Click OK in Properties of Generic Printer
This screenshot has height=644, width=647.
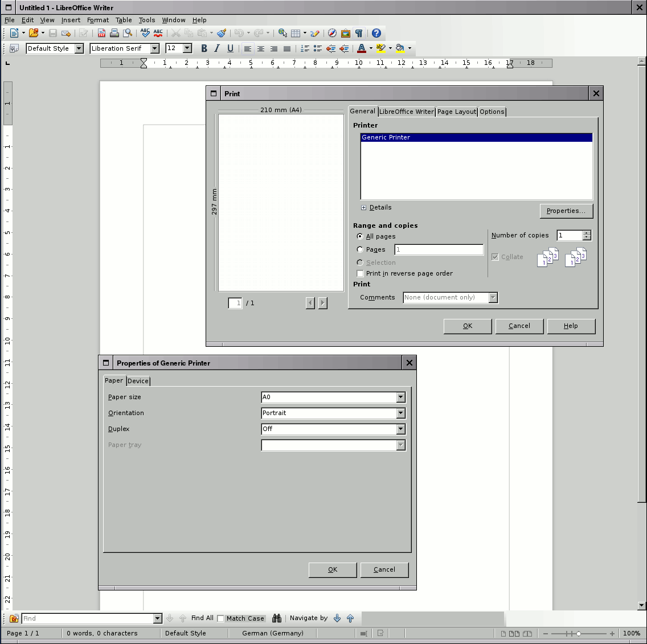click(x=333, y=570)
